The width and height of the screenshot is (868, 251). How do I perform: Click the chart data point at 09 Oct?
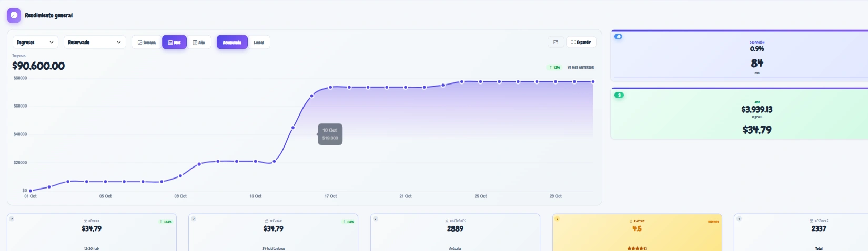180,175
